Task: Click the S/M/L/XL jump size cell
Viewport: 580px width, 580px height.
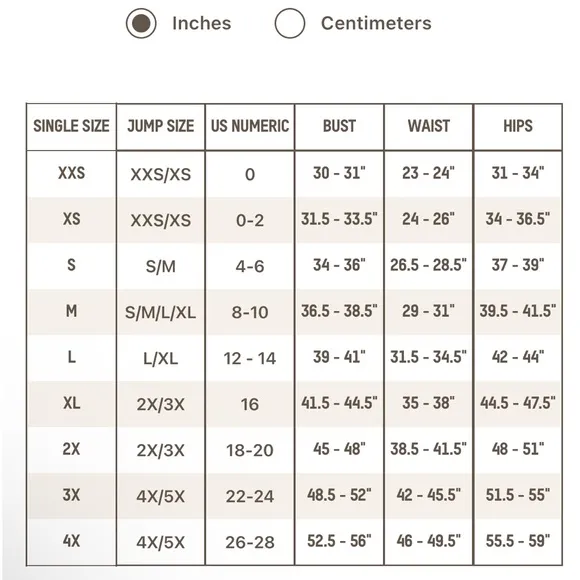Action: click(x=161, y=312)
